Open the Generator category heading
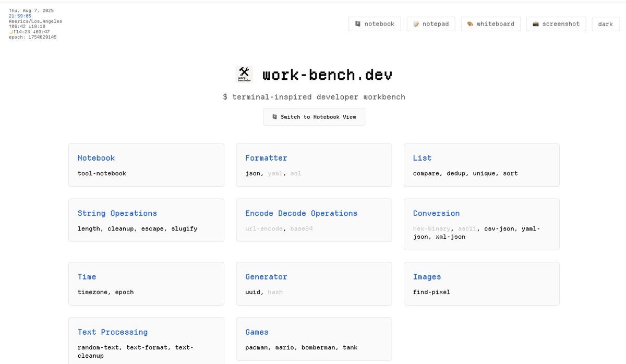This screenshot has width=626, height=364. click(266, 277)
